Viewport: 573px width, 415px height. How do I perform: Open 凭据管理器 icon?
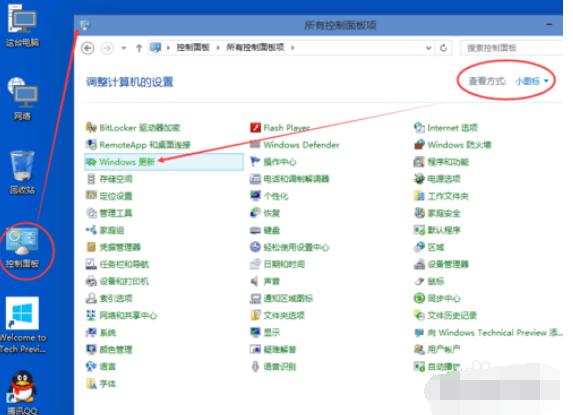(91, 247)
